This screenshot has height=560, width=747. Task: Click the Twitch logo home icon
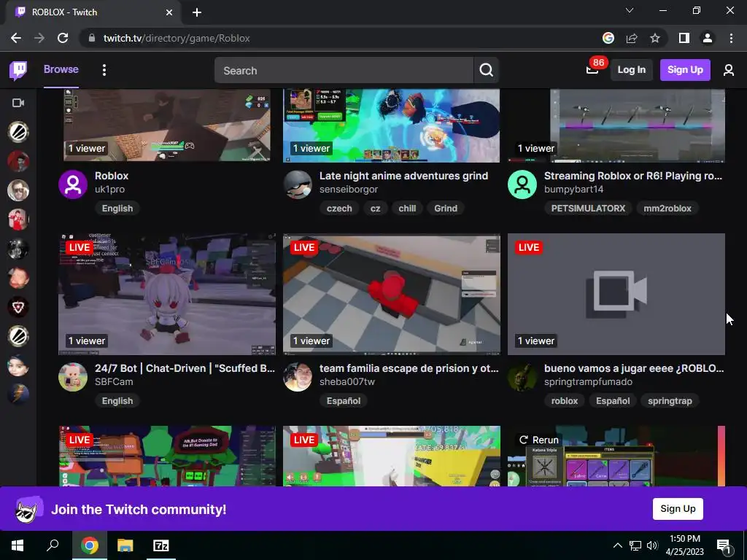click(x=18, y=71)
